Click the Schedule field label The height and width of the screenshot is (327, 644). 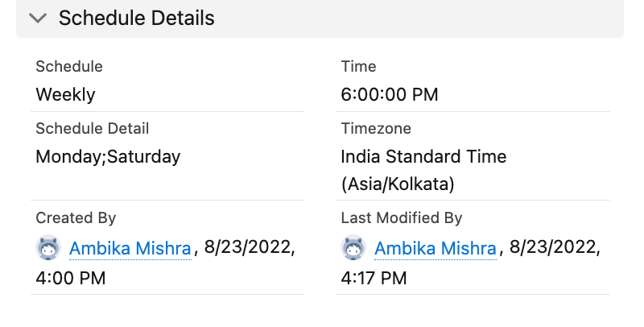coord(69,66)
